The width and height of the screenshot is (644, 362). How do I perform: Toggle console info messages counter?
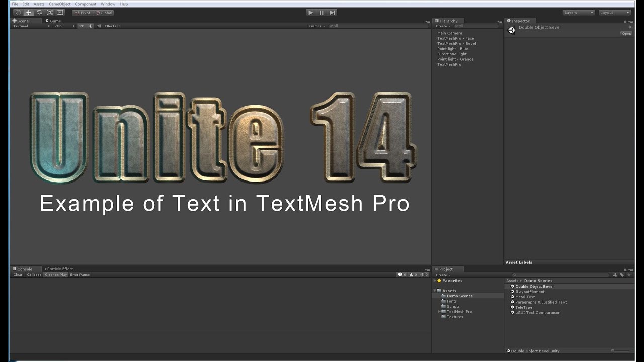403,275
